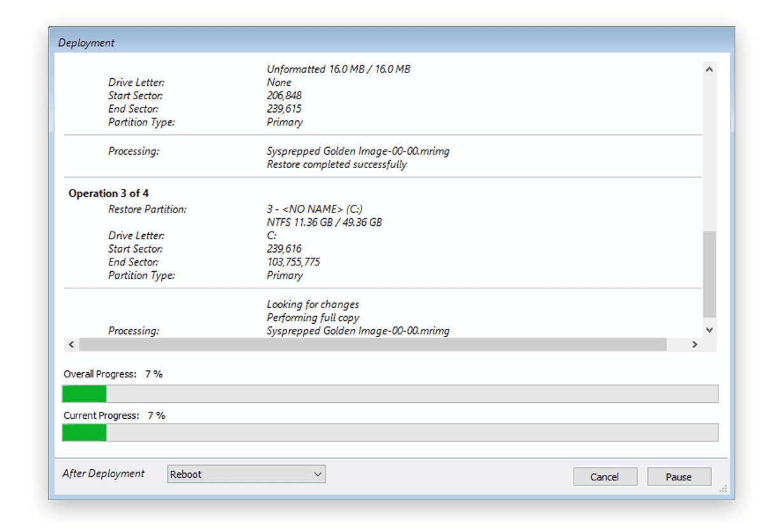
Task: Click the Overall Progress bar
Action: 390,394
